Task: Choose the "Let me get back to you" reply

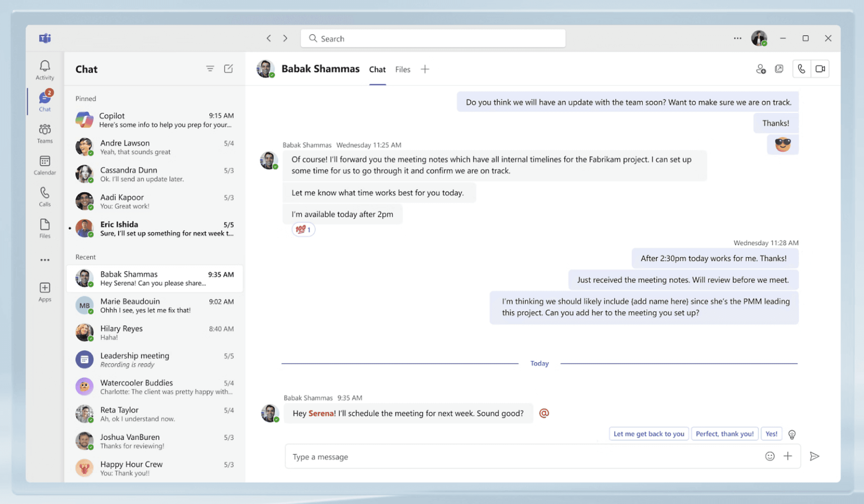Action: [x=649, y=434]
